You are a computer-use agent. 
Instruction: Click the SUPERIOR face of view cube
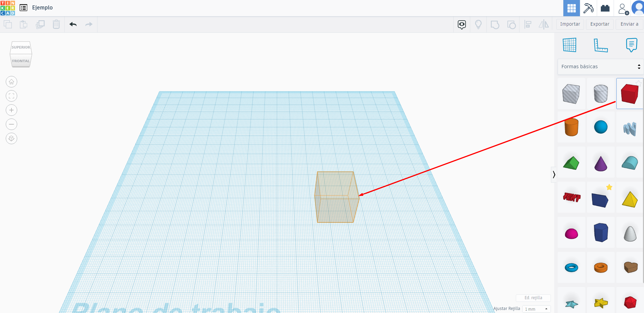(x=21, y=47)
